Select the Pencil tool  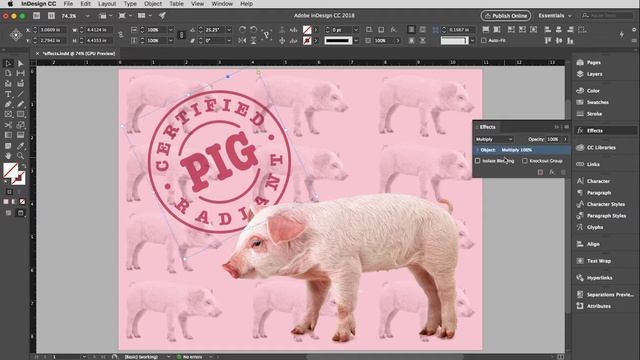[20, 104]
